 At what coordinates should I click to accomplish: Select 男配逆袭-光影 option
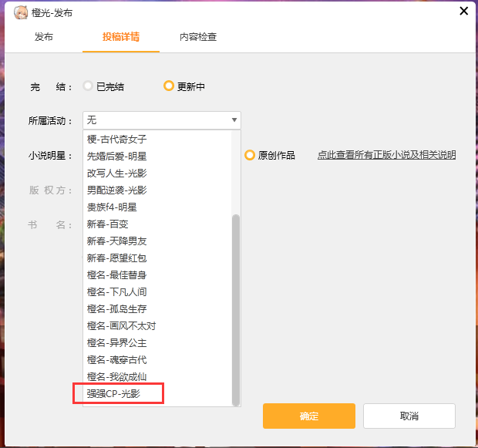tap(116, 190)
